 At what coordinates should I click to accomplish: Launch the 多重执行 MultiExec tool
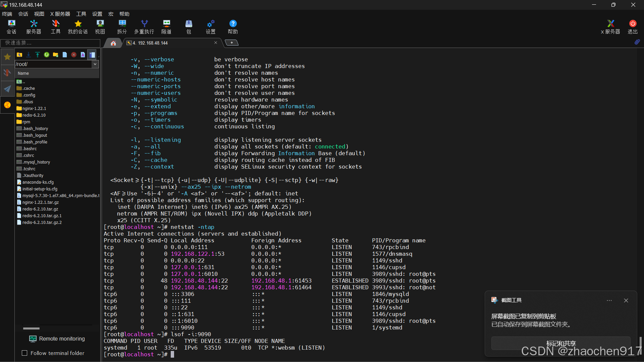click(144, 27)
